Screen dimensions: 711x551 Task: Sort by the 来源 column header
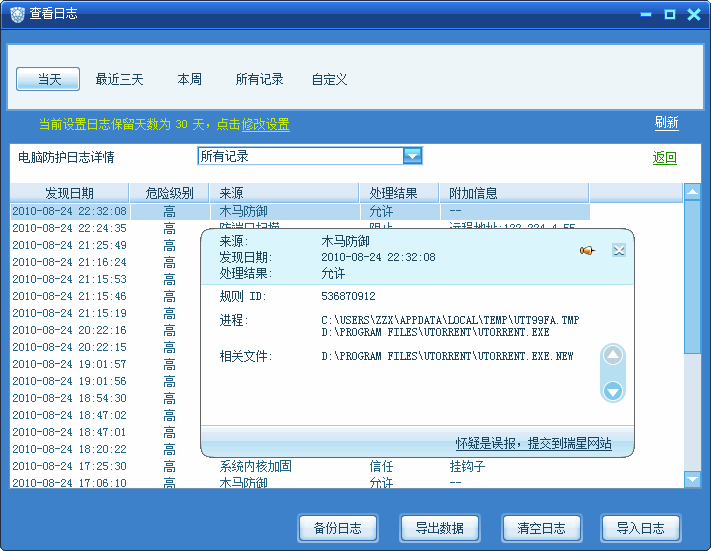pyautogui.click(x=284, y=193)
